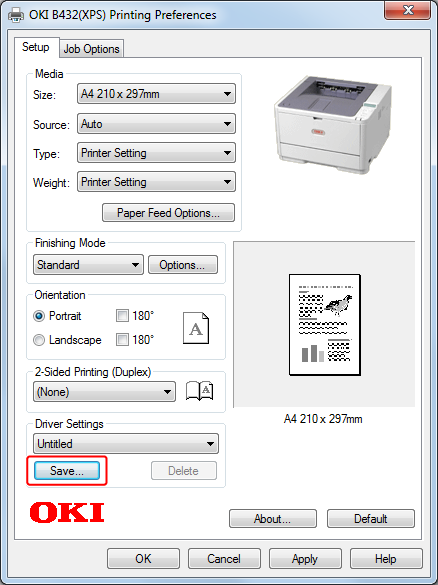The image size is (438, 585).
Task: Click the 'A4 210 x 297mm' preview caption
Action: click(323, 419)
